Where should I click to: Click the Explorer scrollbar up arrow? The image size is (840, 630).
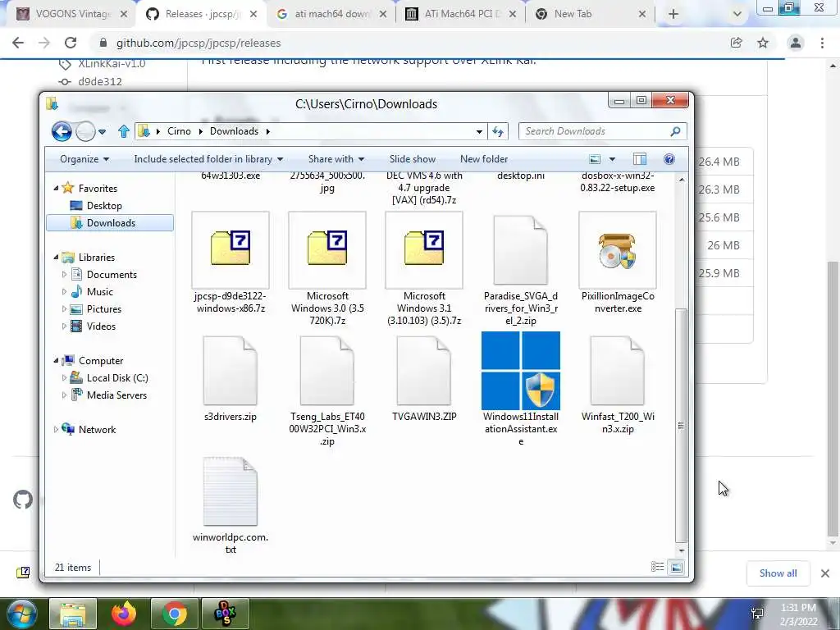[681, 180]
